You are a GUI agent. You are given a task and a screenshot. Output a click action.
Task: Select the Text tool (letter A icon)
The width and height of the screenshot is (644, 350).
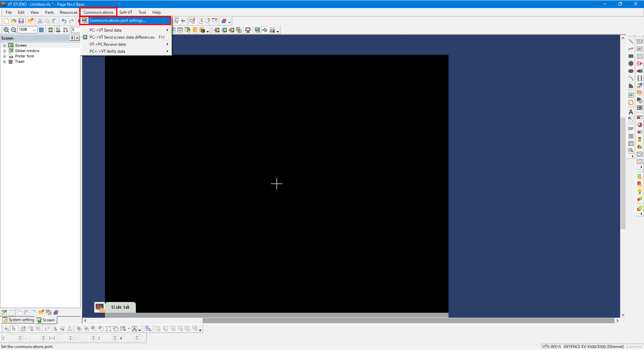click(x=631, y=112)
